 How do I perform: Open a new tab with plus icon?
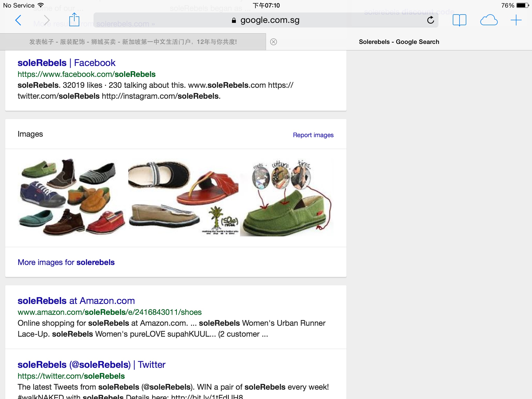tap(516, 20)
